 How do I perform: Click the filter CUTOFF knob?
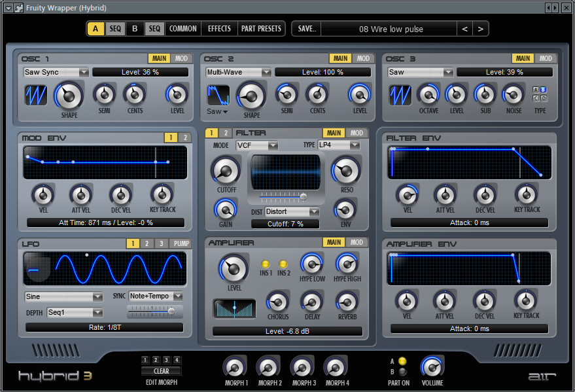[226, 171]
